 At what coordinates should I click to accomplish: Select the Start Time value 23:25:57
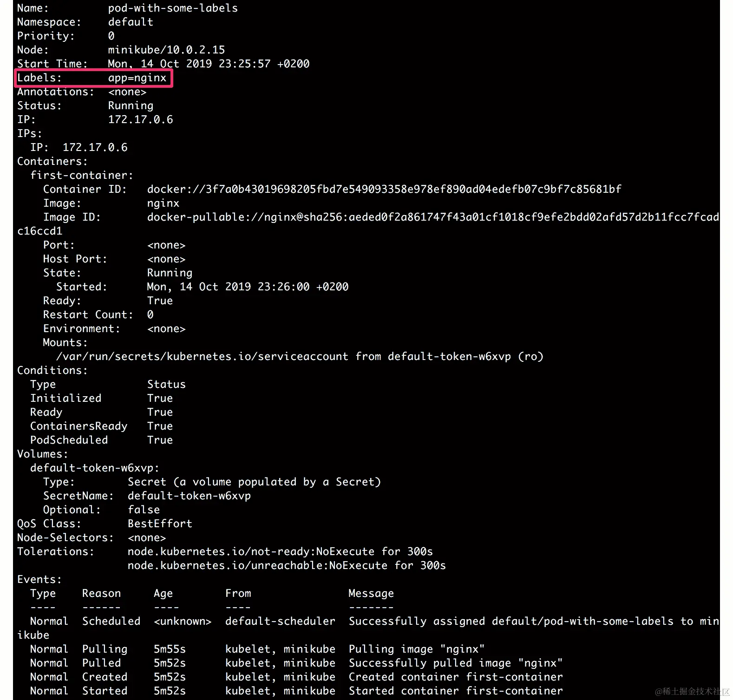tap(244, 64)
